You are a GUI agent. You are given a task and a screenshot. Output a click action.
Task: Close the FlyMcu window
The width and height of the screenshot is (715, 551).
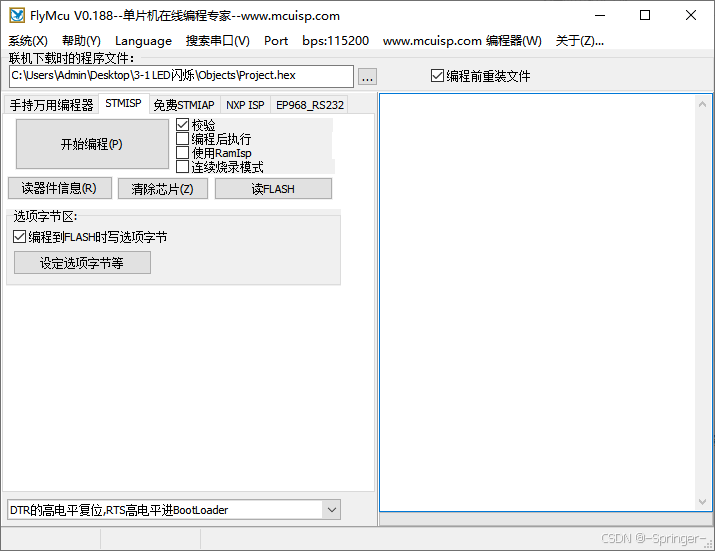(x=690, y=16)
